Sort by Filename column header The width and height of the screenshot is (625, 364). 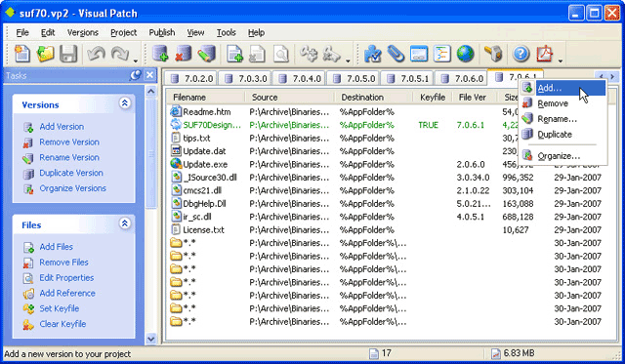coord(206,98)
